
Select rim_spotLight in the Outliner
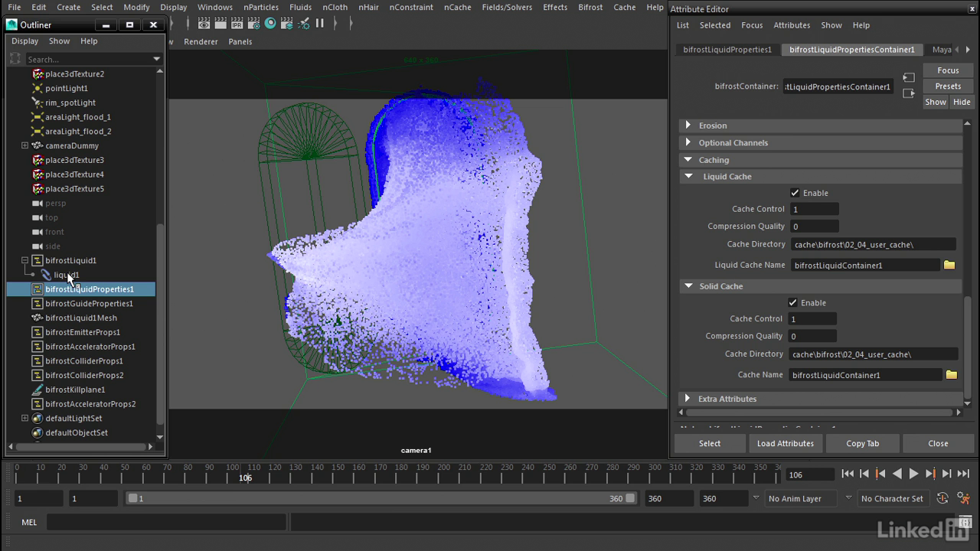(x=70, y=103)
